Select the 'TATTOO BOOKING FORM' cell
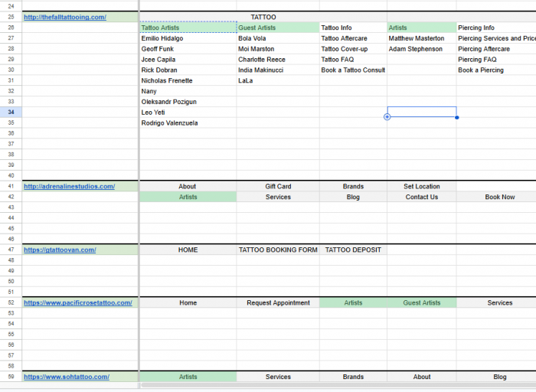Screen dimensions: 536x392 pos(278,250)
